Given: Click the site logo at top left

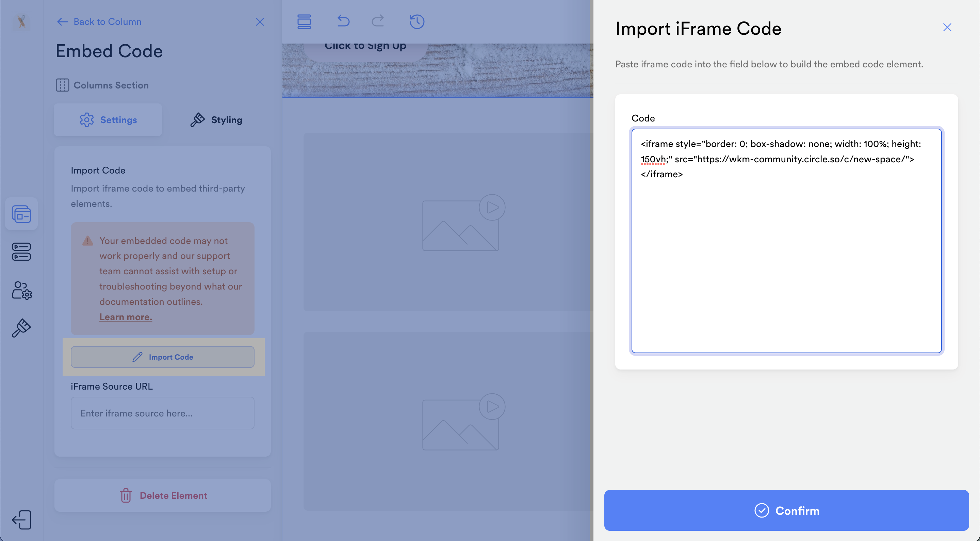Looking at the screenshot, I should click(x=21, y=22).
